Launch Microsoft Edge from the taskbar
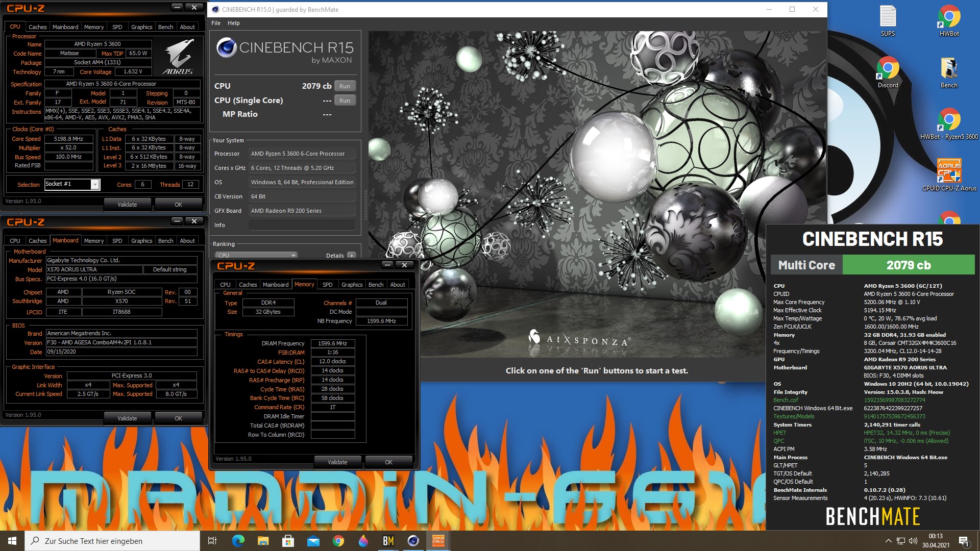Viewport: 980px width, 551px height. [x=238, y=541]
